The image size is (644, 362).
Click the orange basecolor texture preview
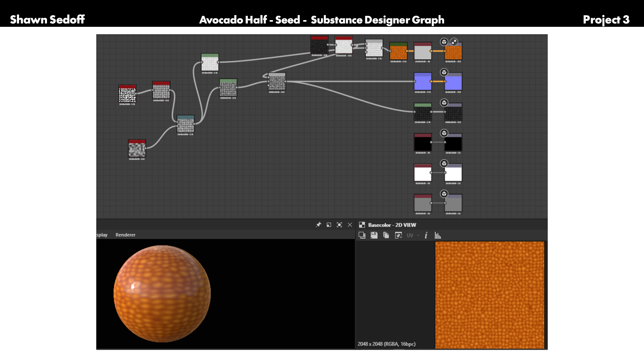tap(490, 295)
